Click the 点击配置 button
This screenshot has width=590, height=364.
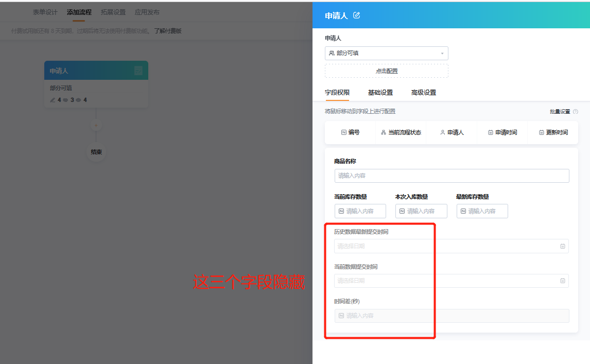(x=387, y=71)
